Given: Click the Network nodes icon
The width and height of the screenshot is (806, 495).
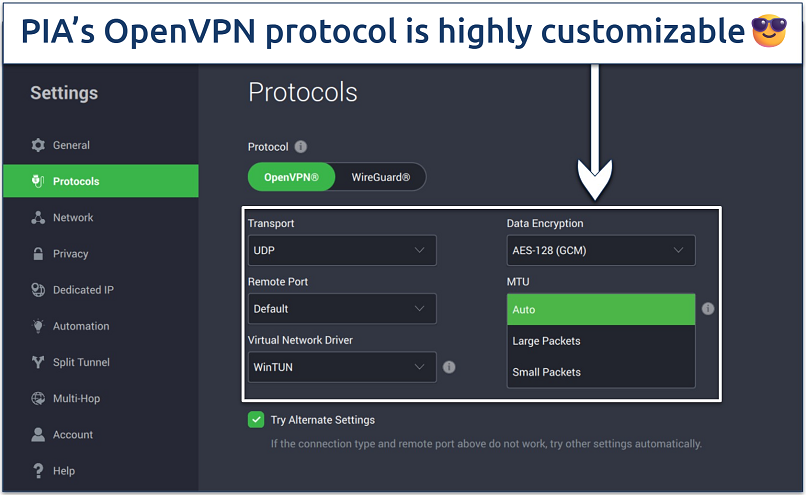Looking at the screenshot, I should pyautogui.click(x=38, y=218).
